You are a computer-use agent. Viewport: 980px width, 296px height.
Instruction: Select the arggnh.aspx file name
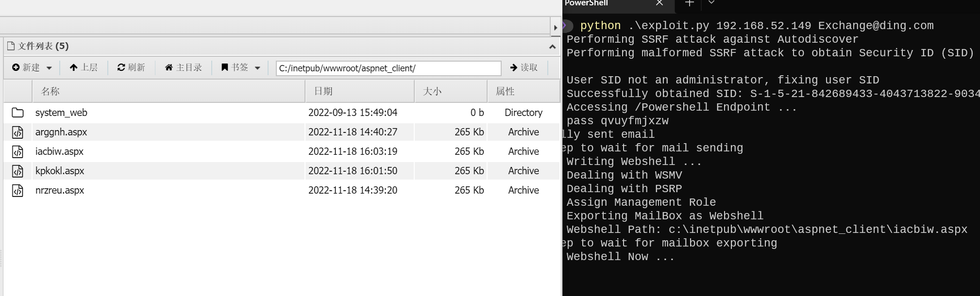61,132
